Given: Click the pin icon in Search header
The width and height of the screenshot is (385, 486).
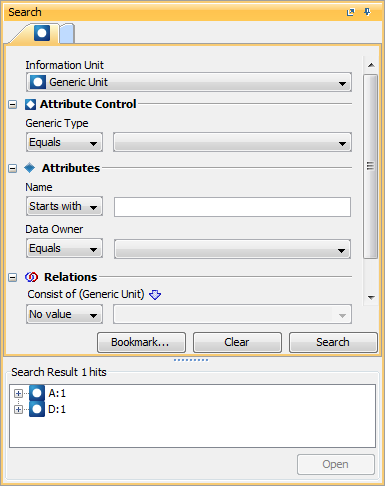Looking at the screenshot, I should coord(367,12).
